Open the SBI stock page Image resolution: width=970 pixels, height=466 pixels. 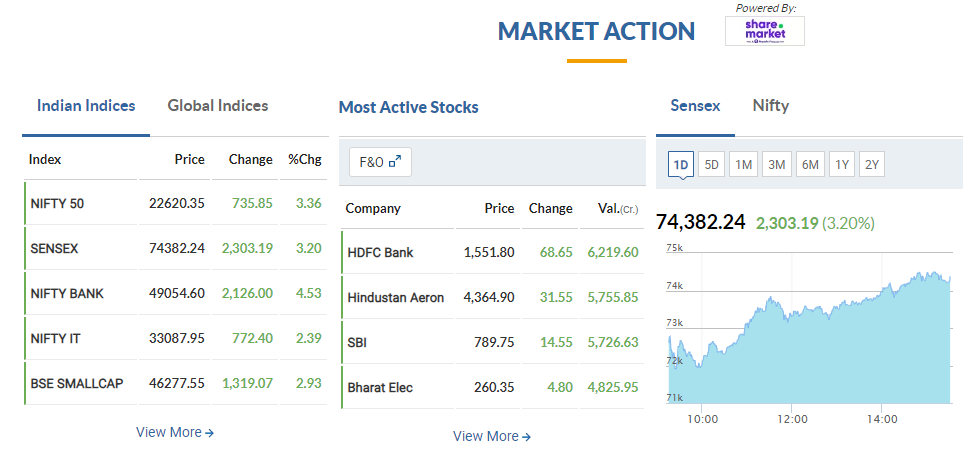357,342
